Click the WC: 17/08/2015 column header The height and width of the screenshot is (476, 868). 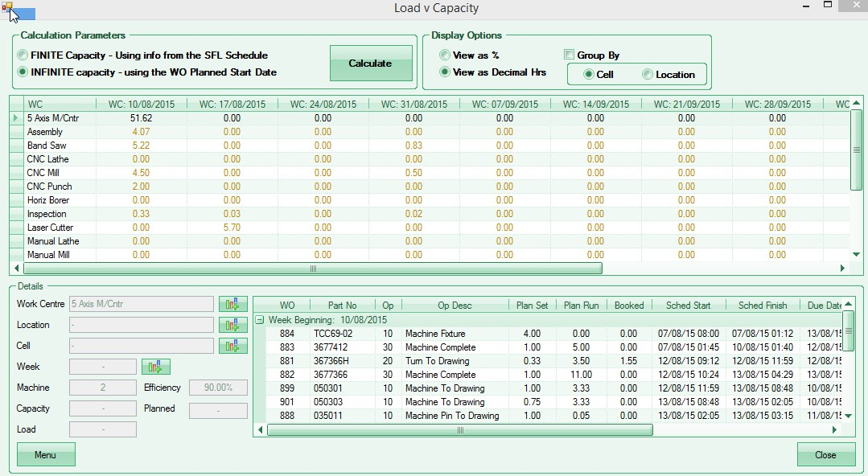(232, 104)
